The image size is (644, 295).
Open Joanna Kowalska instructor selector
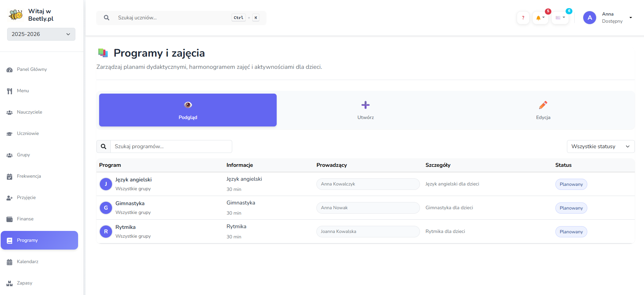point(368,232)
